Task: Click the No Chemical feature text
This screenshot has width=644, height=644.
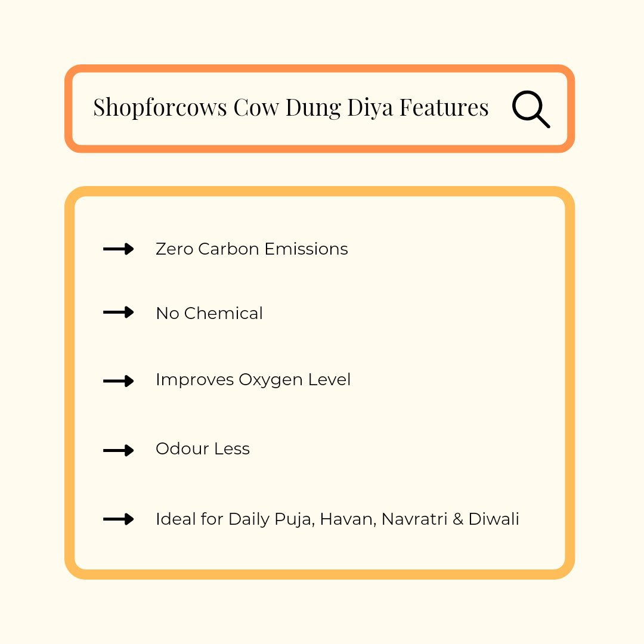Action: click(x=209, y=313)
